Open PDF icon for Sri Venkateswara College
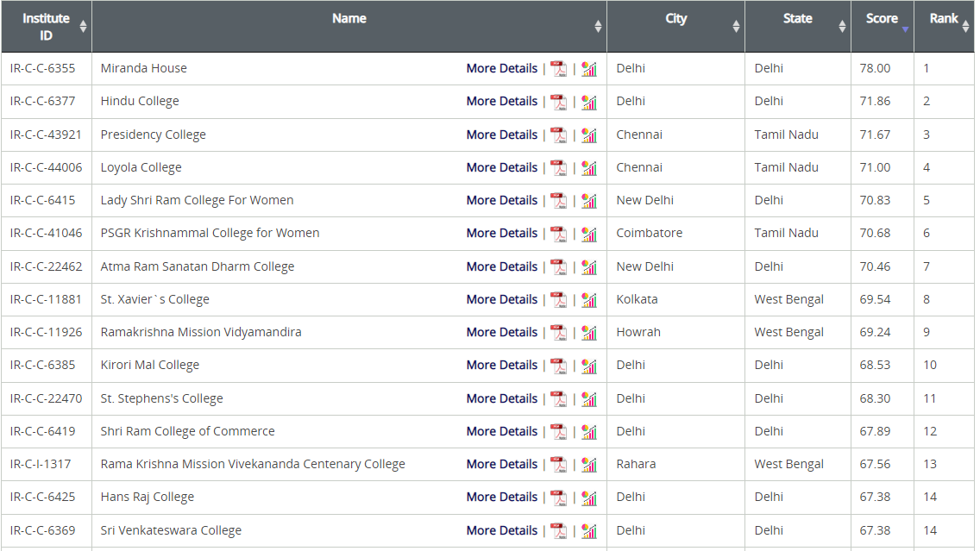Viewport: 980px width, 551px height. [559, 531]
